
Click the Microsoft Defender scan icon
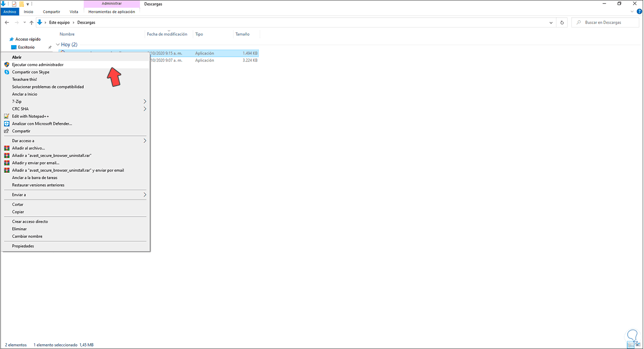coord(7,123)
